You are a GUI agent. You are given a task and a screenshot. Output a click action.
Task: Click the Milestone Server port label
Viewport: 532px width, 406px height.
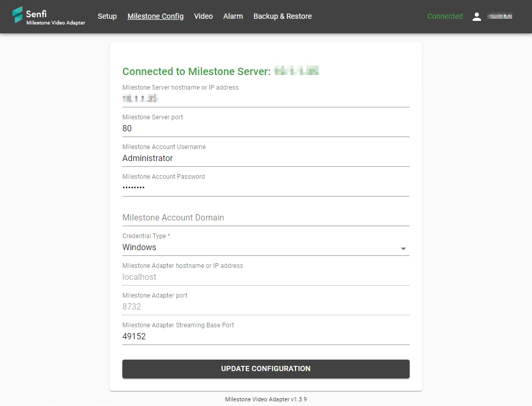click(x=153, y=117)
